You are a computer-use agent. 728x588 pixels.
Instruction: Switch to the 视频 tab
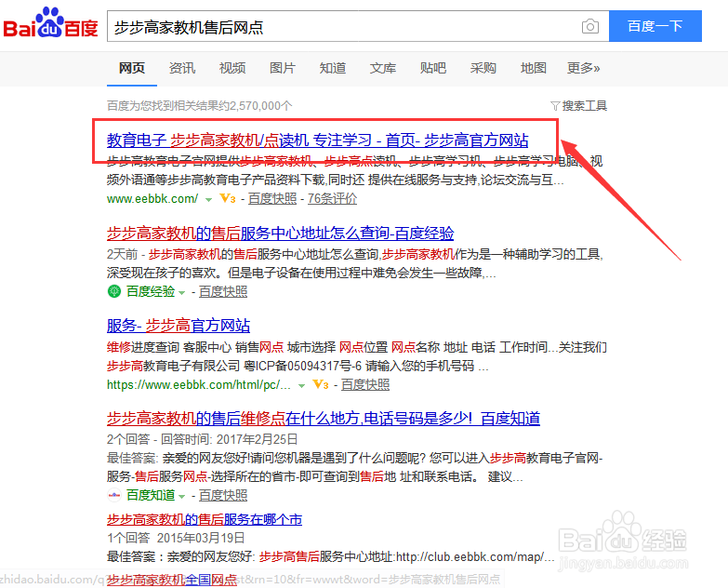pos(232,68)
